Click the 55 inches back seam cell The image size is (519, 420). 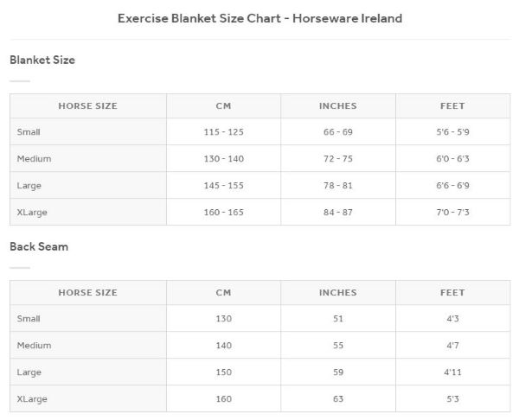(x=337, y=346)
